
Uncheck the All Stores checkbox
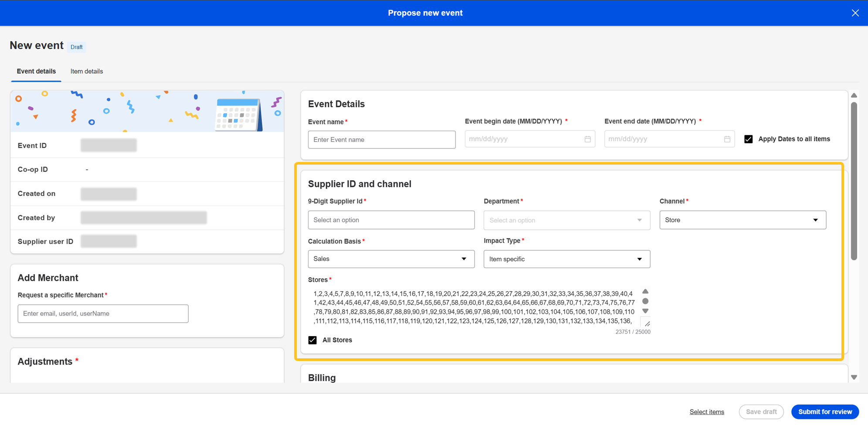click(312, 340)
